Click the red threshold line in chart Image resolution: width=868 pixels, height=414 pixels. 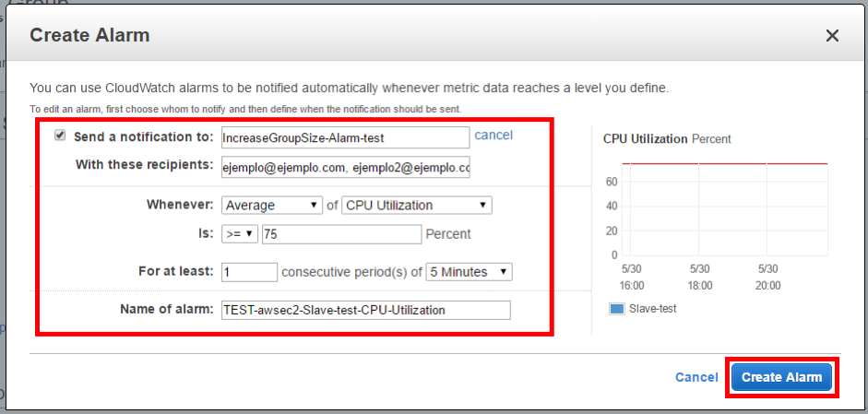click(x=724, y=163)
